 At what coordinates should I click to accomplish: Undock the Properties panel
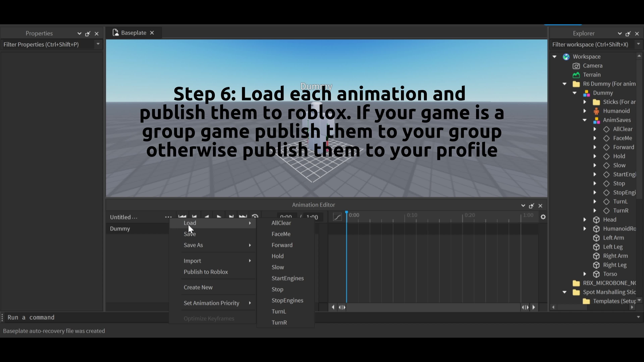(x=88, y=34)
